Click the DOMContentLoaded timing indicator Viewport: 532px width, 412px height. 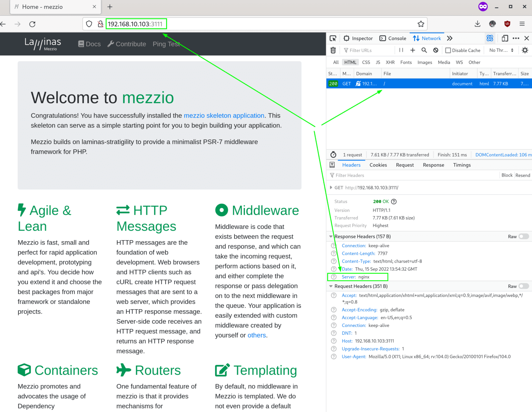[502, 154]
